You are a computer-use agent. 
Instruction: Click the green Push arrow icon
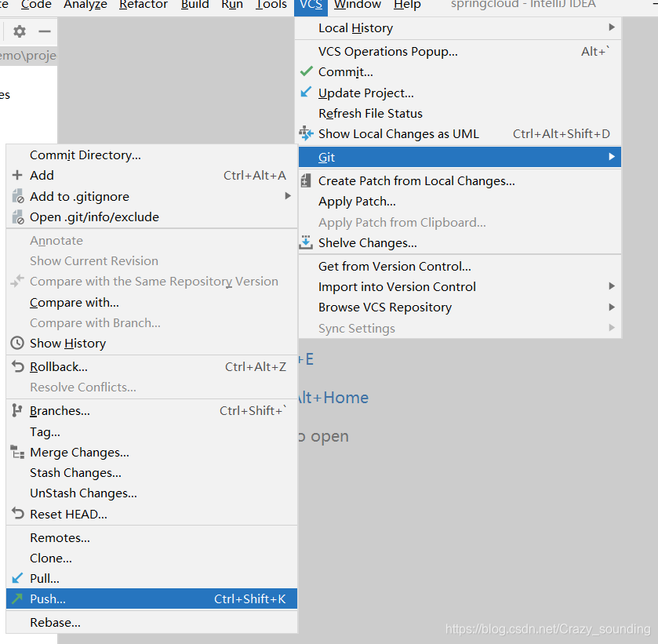[x=17, y=599]
